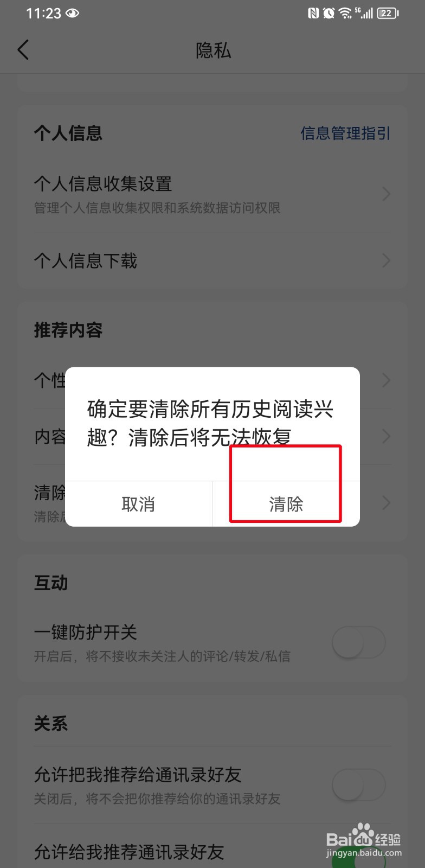Screen dimensions: 425x868
Task: Expand 个人信息下载 chevron arrow
Action: point(386,260)
